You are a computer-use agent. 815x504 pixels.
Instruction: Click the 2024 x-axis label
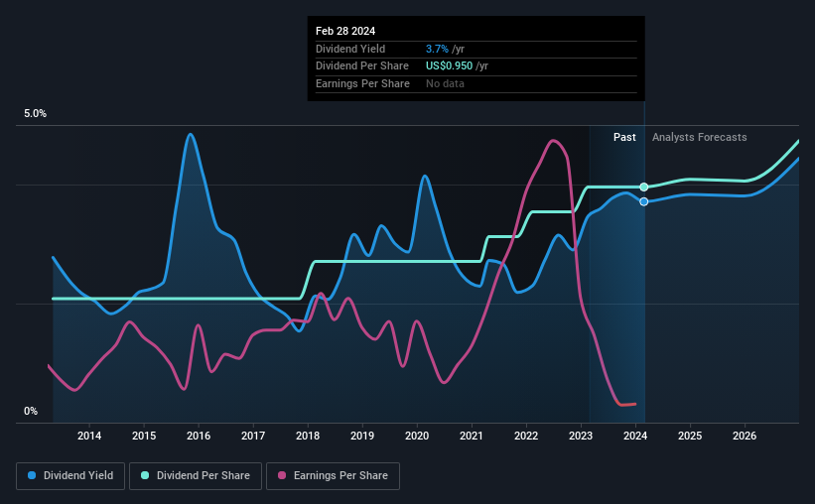tap(635, 436)
